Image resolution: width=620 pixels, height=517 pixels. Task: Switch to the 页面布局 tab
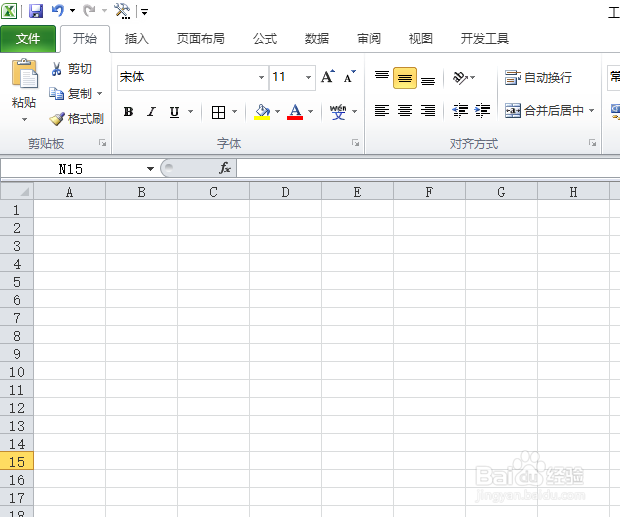coord(201,39)
